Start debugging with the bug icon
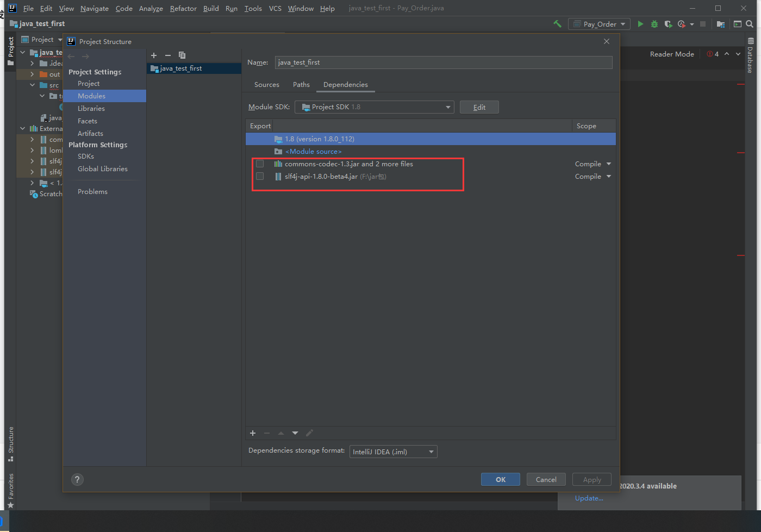The width and height of the screenshot is (761, 532). 654,24
